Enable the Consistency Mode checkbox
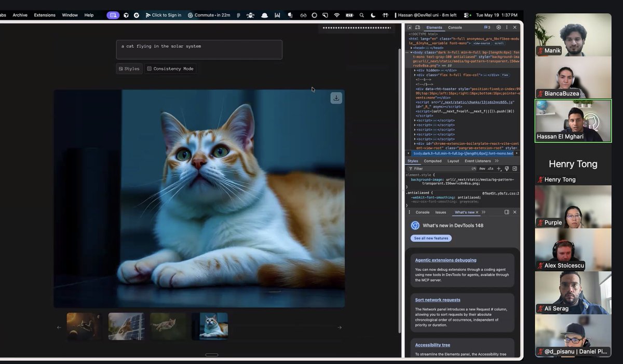The height and width of the screenshot is (364, 623). (x=149, y=68)
